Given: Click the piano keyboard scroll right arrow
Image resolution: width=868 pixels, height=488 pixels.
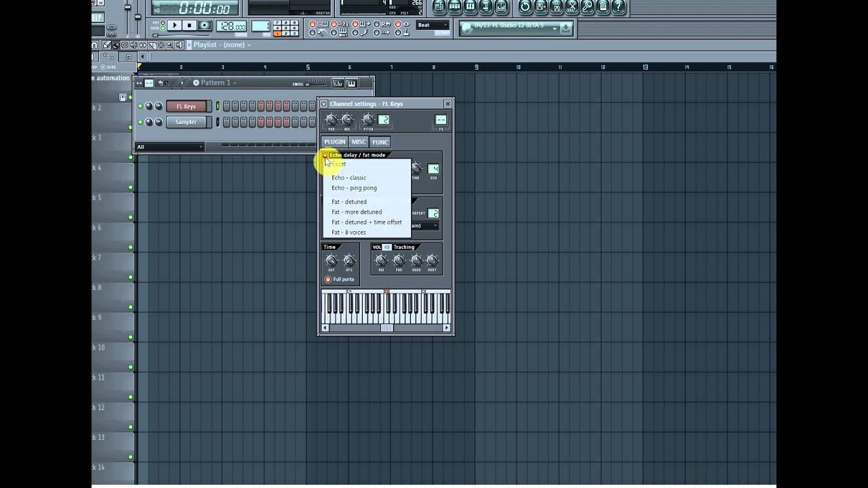Looking at the screenshot, I should 447,328.
